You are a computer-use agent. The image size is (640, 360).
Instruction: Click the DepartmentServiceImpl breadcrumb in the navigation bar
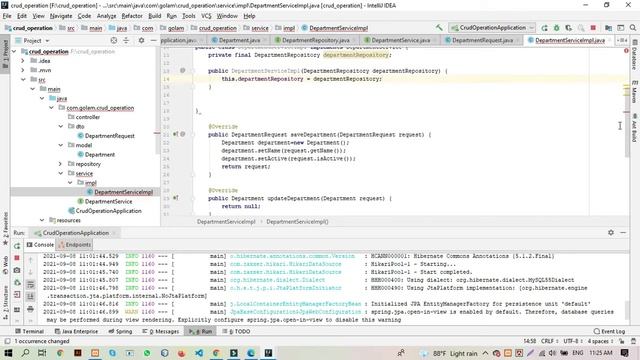(x=335, y=28)
